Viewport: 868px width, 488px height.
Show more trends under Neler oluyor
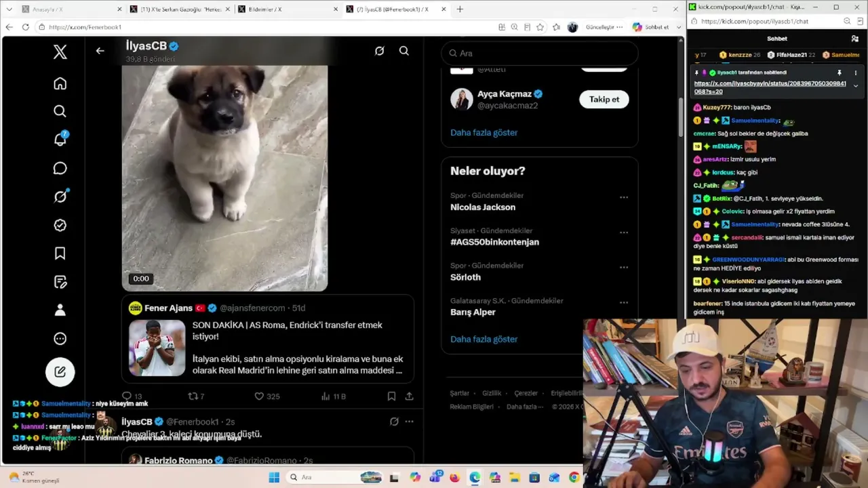484,340
